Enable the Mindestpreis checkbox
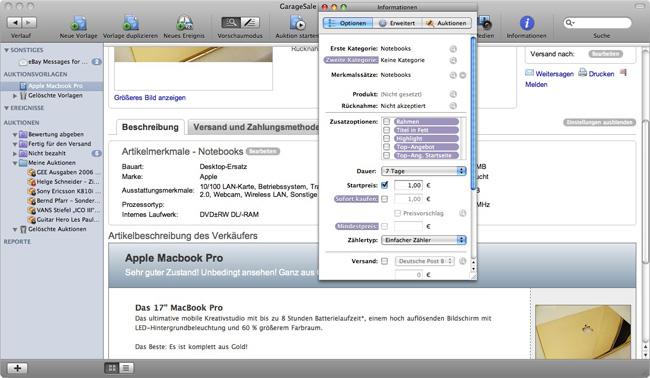This screenshot has width=650, height=378. click(385, 226)
